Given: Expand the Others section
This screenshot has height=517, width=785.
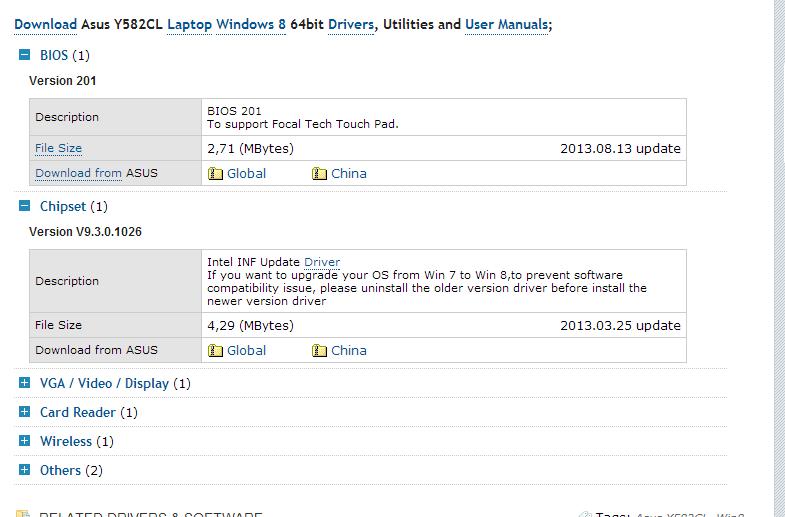Looking at the screenshot, I should coord(25,470).
